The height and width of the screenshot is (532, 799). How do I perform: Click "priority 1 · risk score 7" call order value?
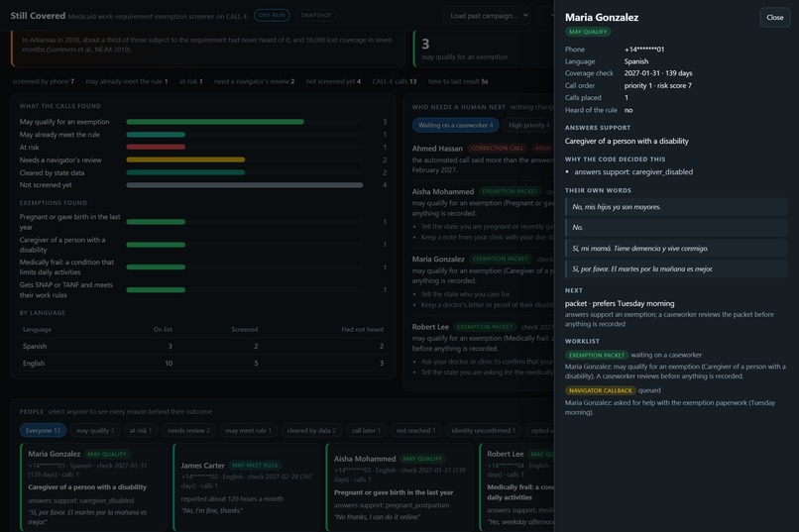658,85
